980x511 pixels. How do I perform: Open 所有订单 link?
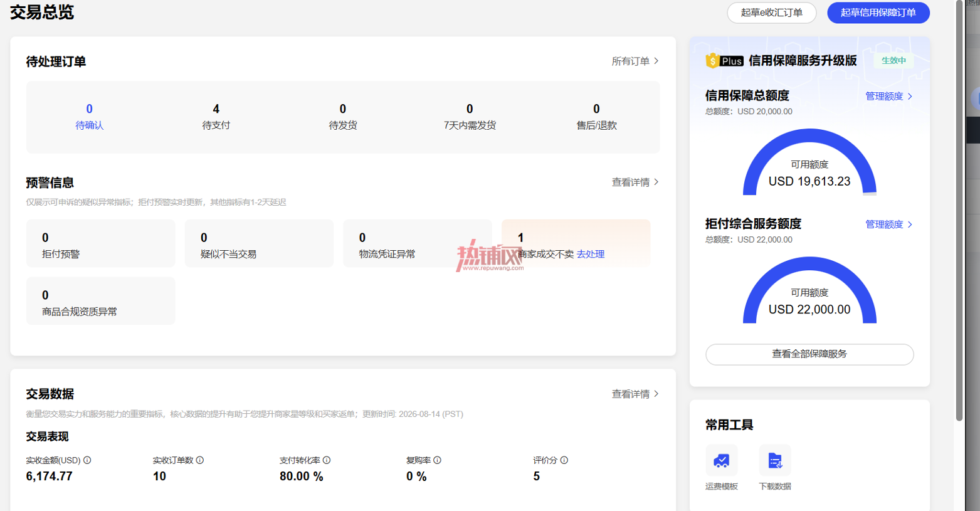631,61
